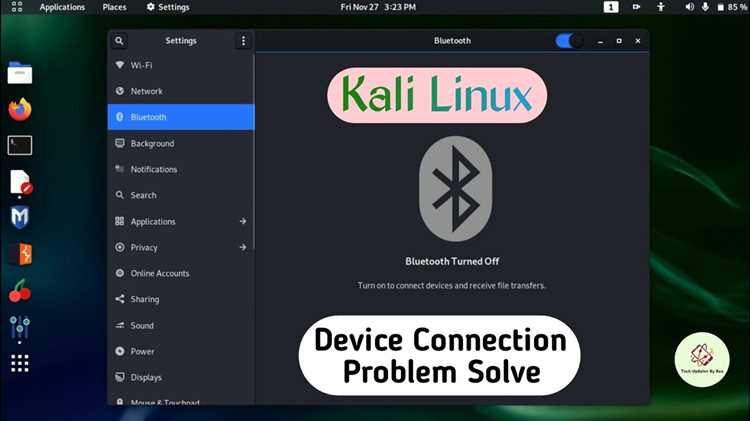Toggle the Bluetooth switch in header

click(x=569, y=41)
